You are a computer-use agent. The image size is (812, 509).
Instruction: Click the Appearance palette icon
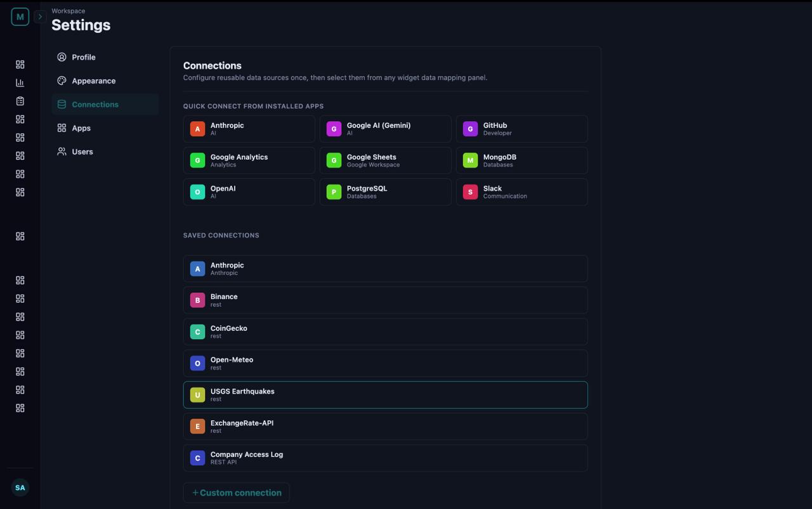point(62,81)
